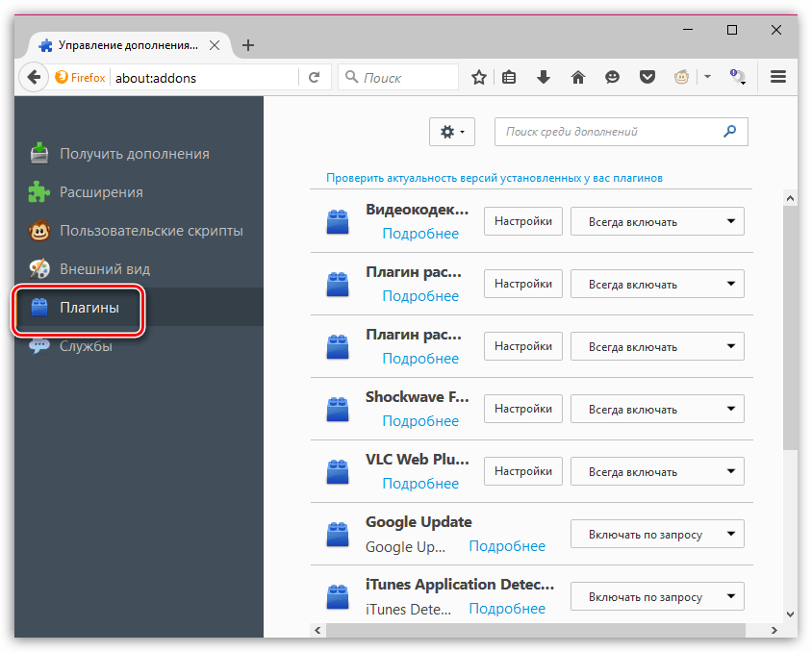Screen dimensions: 812x652
Task: Open the downloads arrow icon
Action: (544, 78)
